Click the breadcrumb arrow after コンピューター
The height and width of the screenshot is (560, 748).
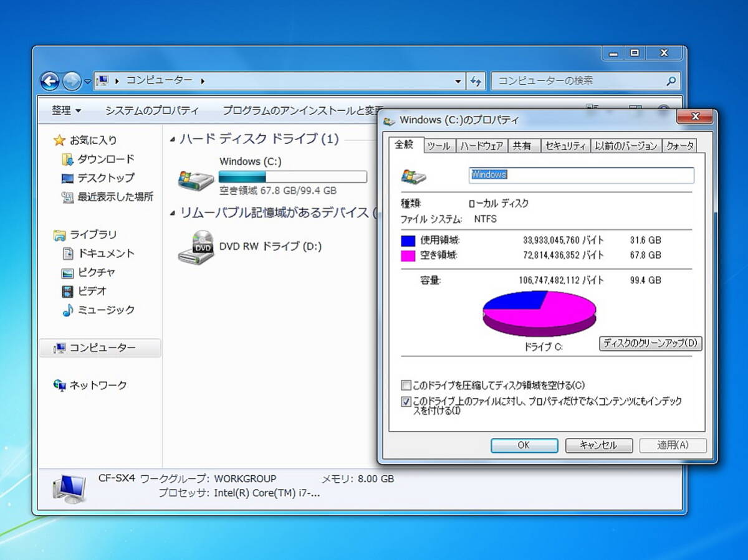tap(203, 81)
